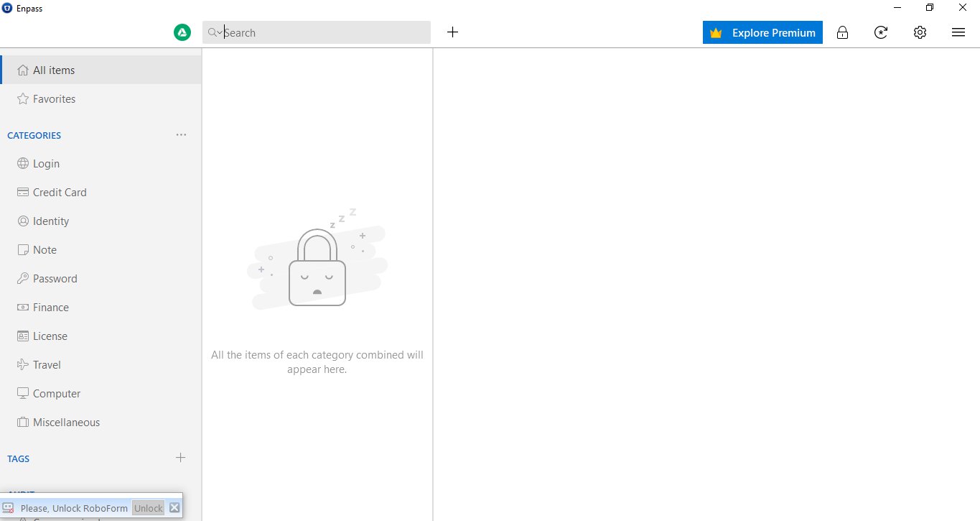Click Unlock in the RoboForm popup
The height and width of the screenshot is (521, 980).
(x=149, y=508)
